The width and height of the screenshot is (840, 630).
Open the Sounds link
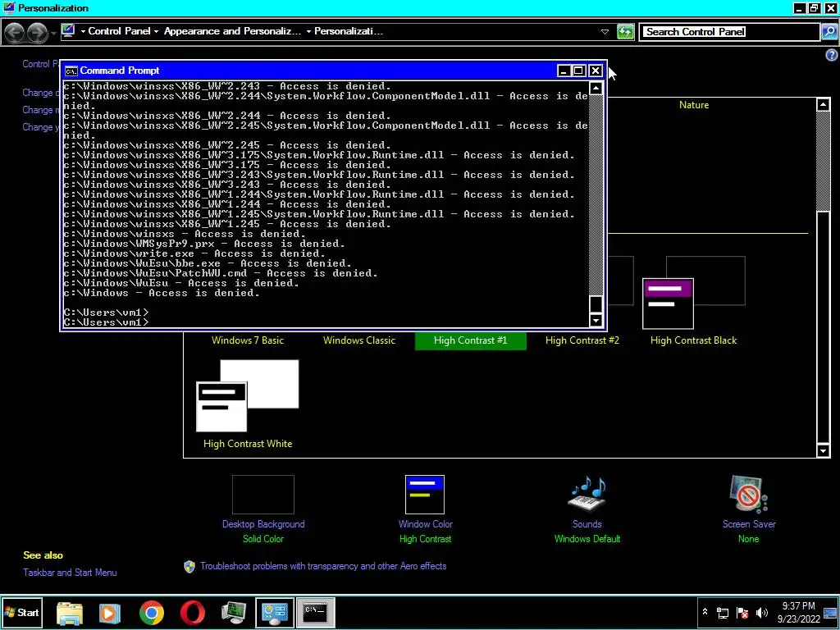point(587,524)
